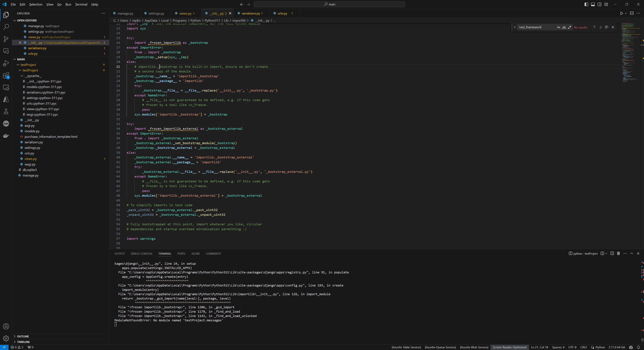
Task: Open the Testing flask icon
Action: (x=6, y=111)
